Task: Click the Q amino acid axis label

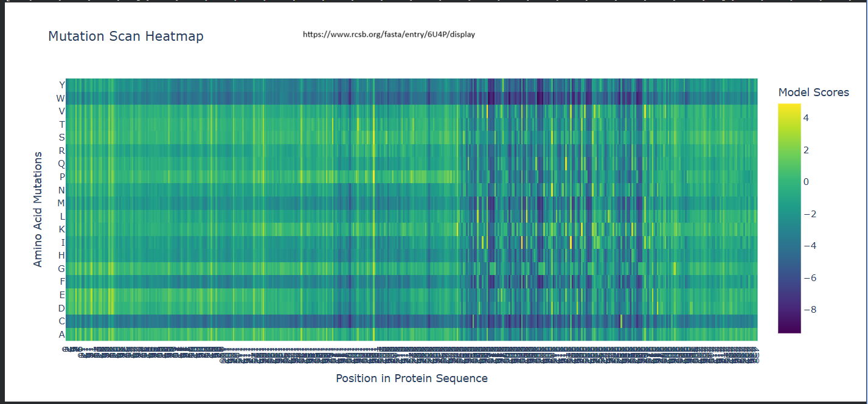Action: (61, 164)
